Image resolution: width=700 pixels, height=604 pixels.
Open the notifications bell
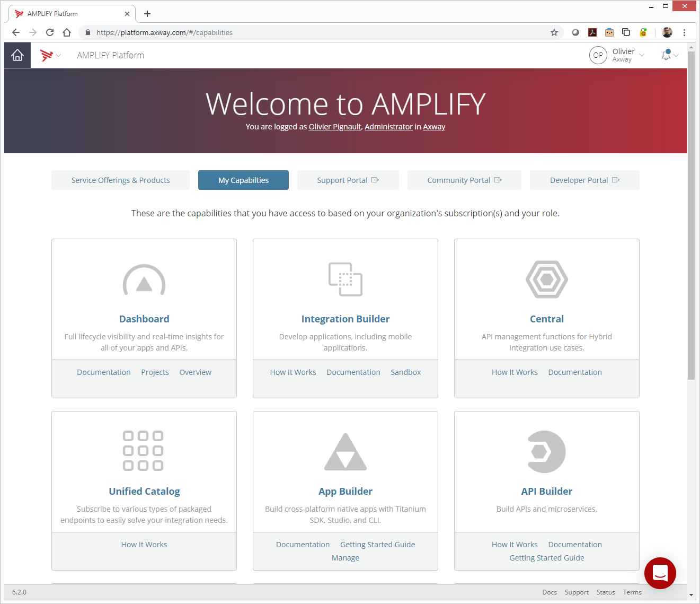[666, 55]
